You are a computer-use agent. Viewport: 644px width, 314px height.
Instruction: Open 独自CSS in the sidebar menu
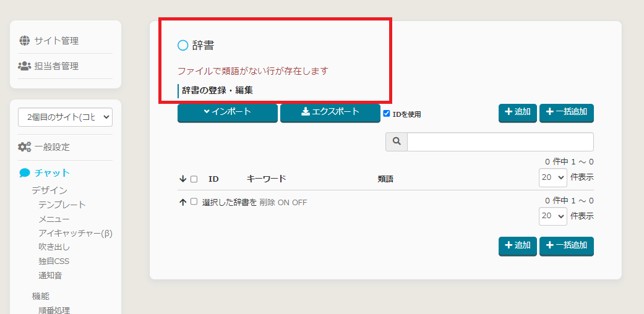(54, 261)
